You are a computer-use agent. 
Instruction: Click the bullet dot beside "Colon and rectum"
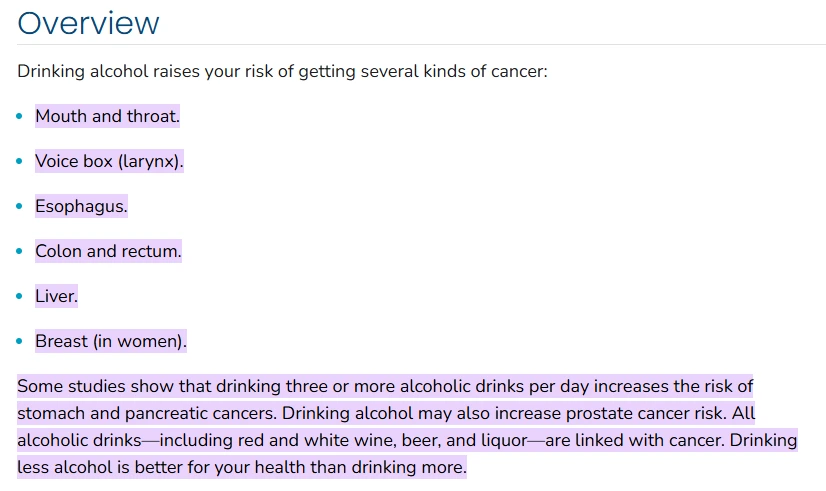(x=19, y=251)
